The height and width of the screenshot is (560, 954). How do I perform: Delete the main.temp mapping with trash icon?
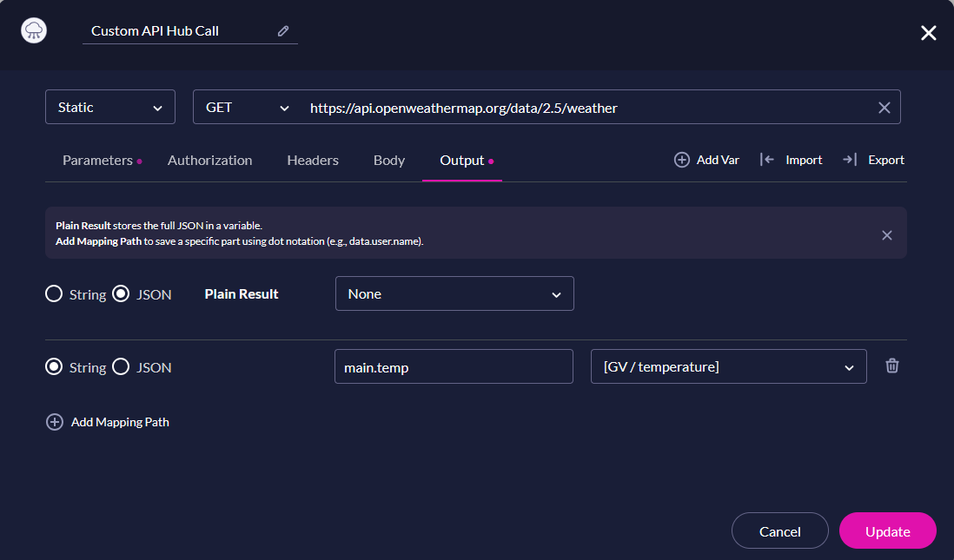pyautogui.click(x=891, y=366)
